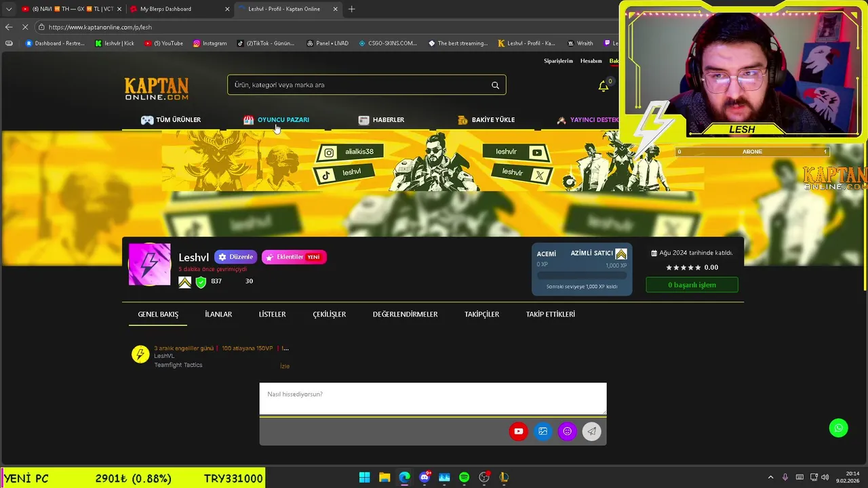Open Spotify from taskbar

tap(464, 477)
